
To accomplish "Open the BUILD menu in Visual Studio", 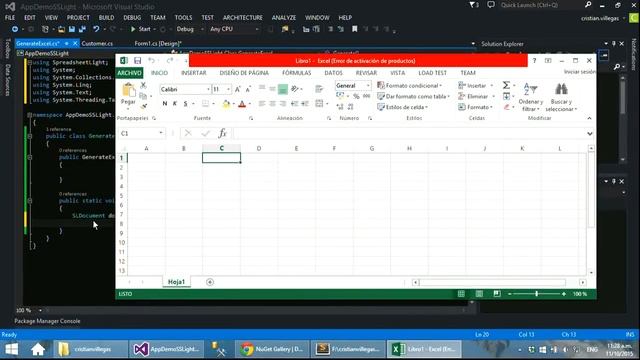I will tap(107, 18).
